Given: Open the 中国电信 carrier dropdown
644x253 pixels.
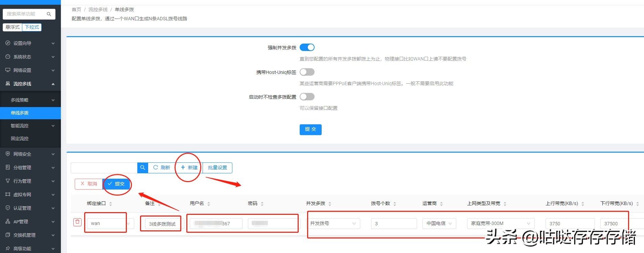Looking at the screenshot, I should tap(439, 223).
